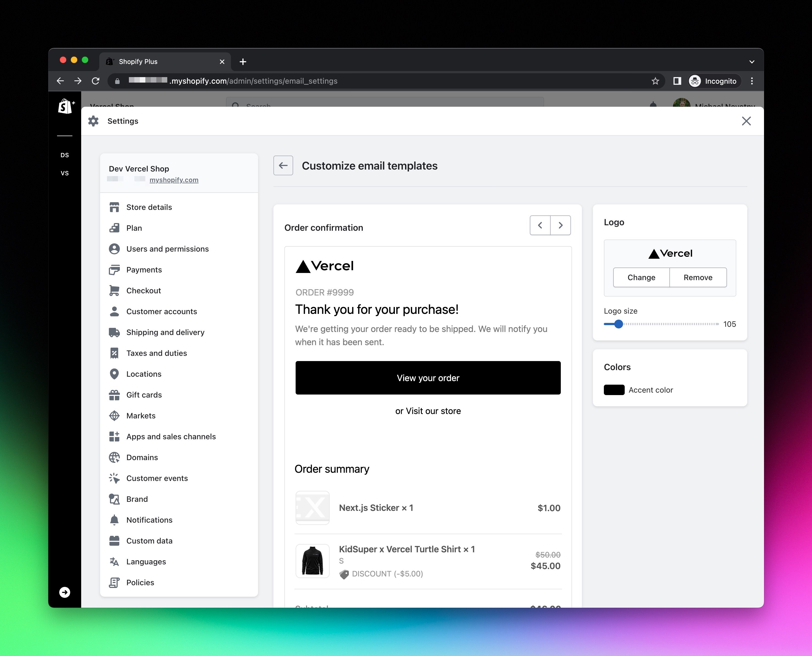
Task: Click Next.js Sticker product thumbnail
Action: click(312, 508)
